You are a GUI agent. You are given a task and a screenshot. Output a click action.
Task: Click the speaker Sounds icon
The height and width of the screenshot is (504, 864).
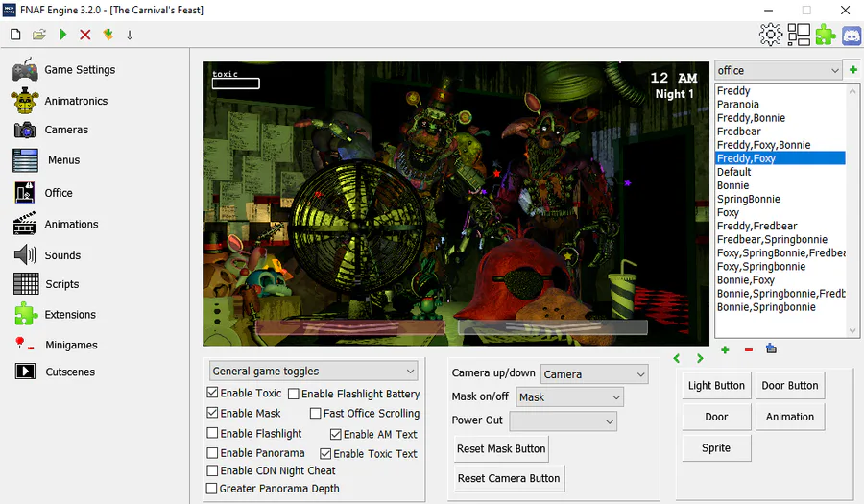click(25, 255)
